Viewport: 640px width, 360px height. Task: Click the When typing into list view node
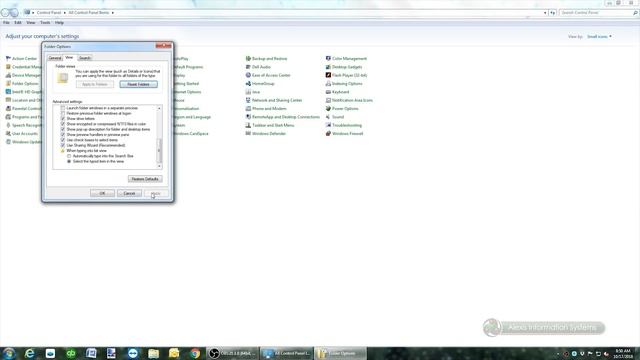coord(86,151)
